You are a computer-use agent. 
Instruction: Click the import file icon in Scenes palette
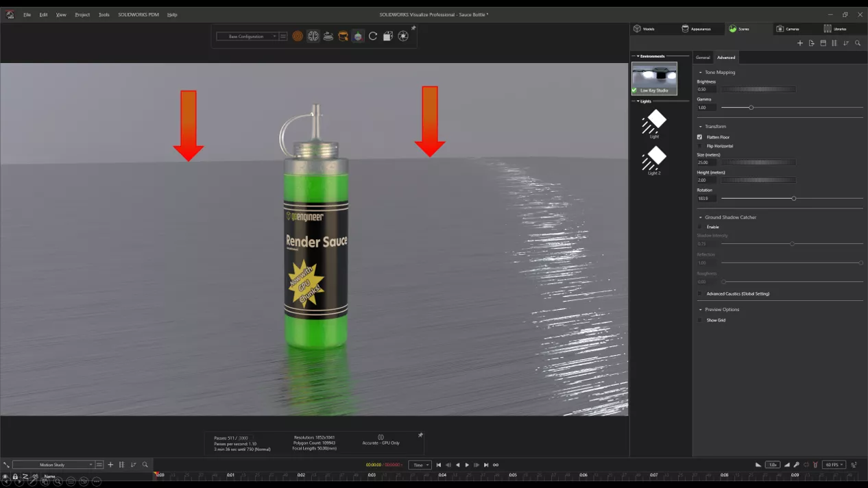[x=811, y=43]
